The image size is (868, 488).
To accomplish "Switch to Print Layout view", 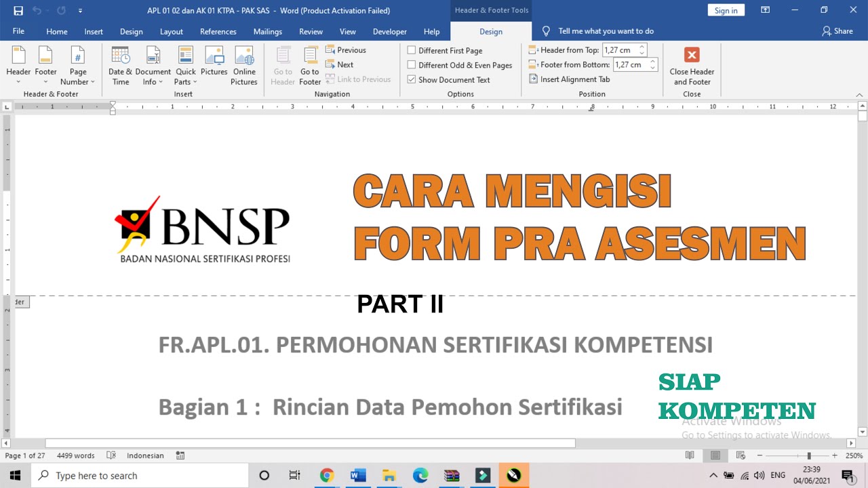I will click(715, 455).
